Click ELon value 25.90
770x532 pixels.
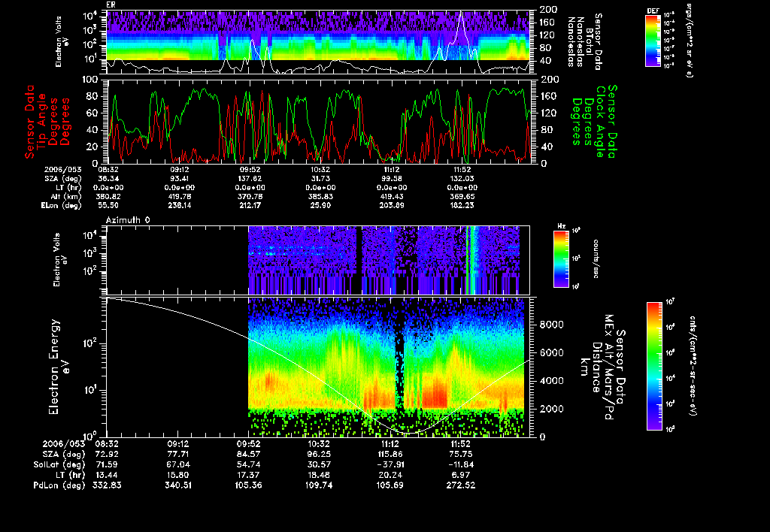[x=320, y=205]
